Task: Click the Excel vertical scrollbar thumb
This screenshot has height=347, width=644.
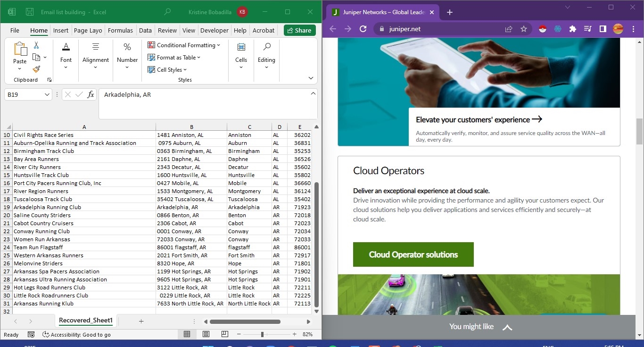Action: point(317,245)
